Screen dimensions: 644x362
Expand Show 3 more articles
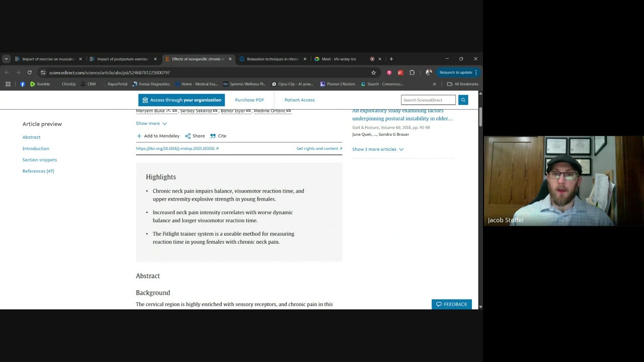tap(378, 149)
